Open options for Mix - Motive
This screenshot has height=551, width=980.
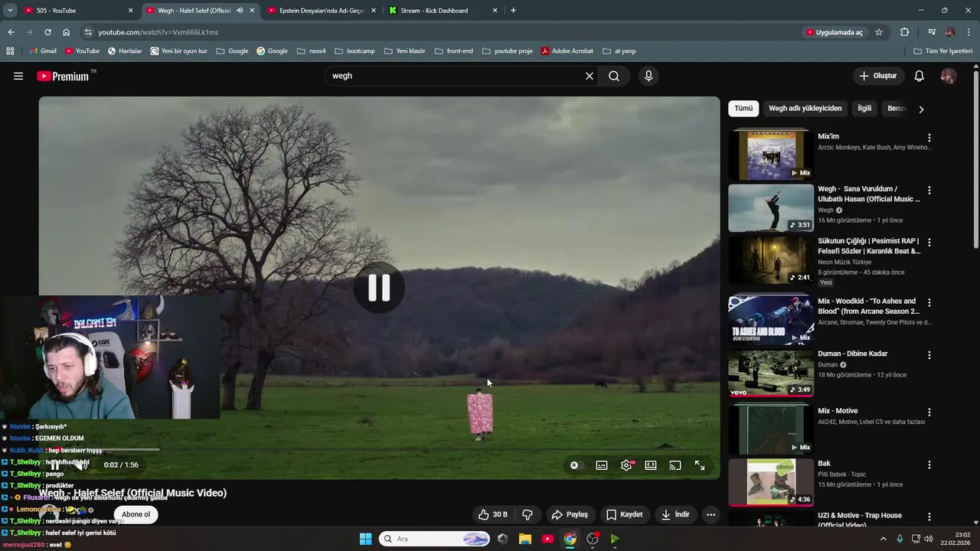click(x=929, y=412)
